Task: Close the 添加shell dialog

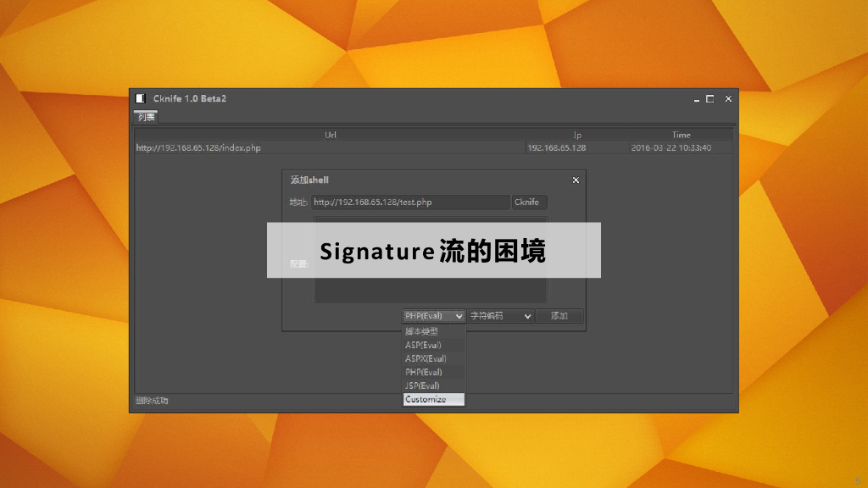Action: coord(576,180)
